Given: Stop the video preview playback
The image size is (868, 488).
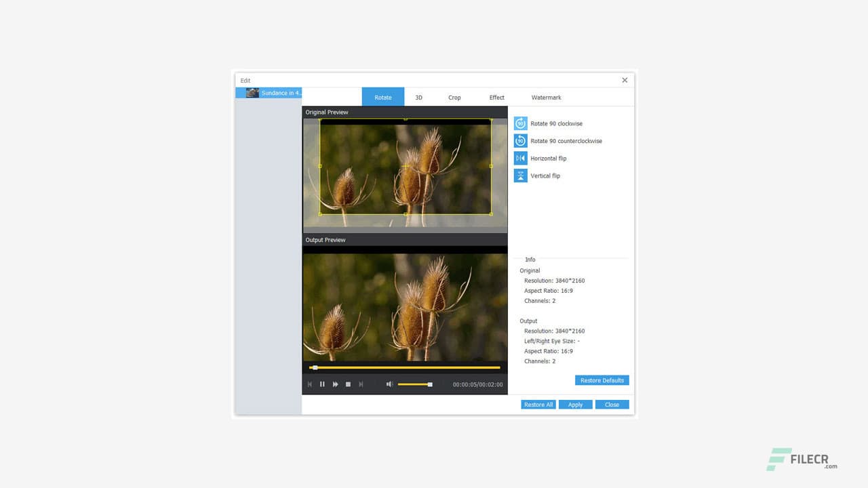Looking at the screenshot, I should pos(348,384).
